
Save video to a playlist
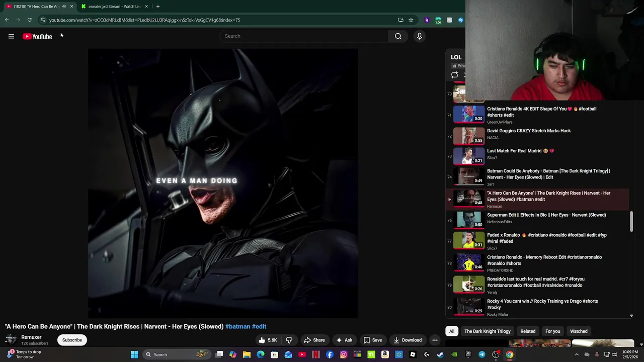373,340
